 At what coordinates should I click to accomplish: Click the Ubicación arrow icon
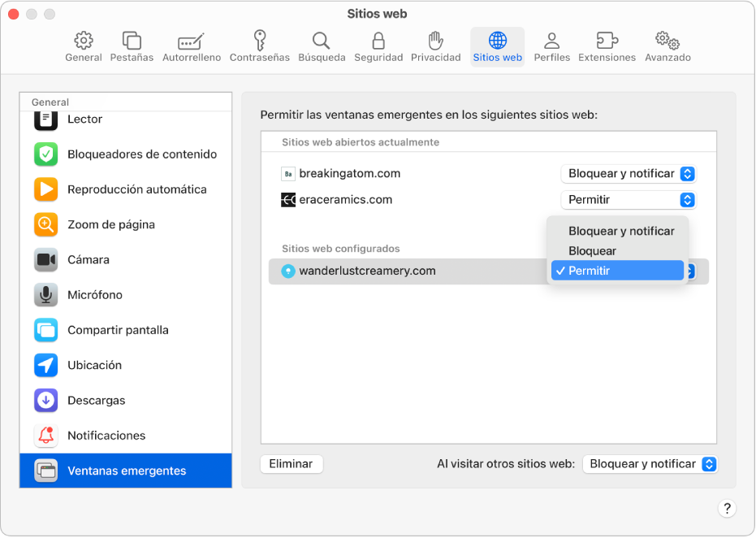[x=45, y=366]
